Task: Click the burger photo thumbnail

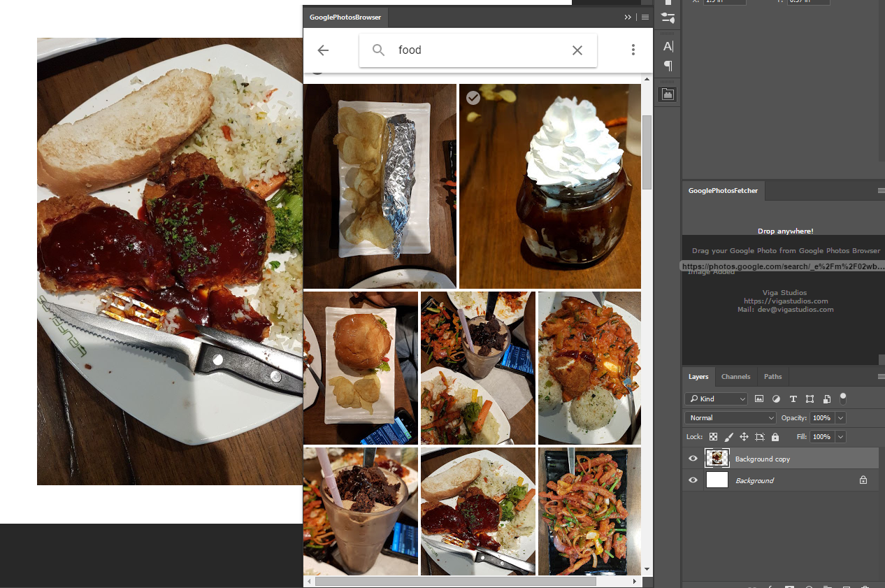Action: (x=361, y=368)
